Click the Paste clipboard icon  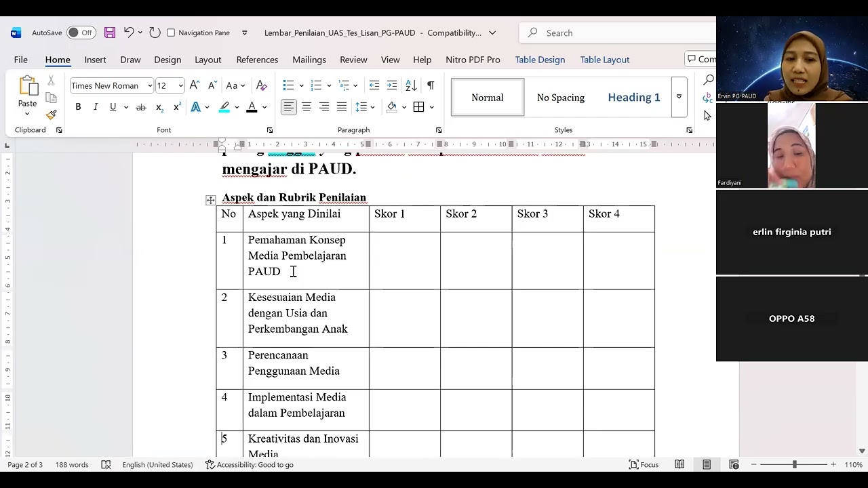[x=28, y=86]
